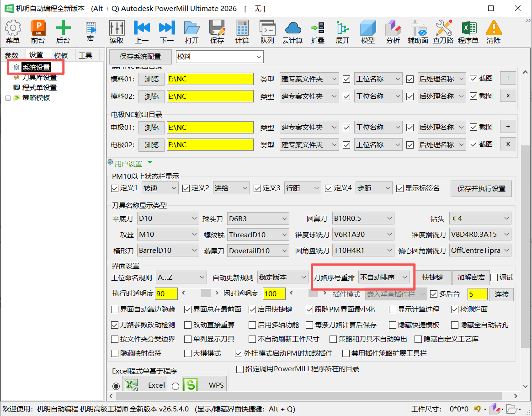Image resolution: width=532 pixels, height=416 pixels.
Task: Switch to the 模板 tab
Action: click(61, 55)
